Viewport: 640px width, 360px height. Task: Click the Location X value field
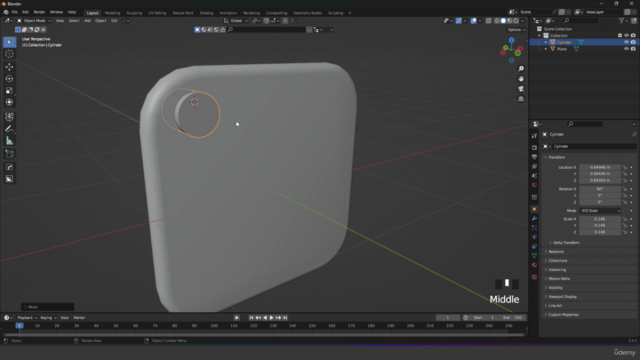point(600,167)
